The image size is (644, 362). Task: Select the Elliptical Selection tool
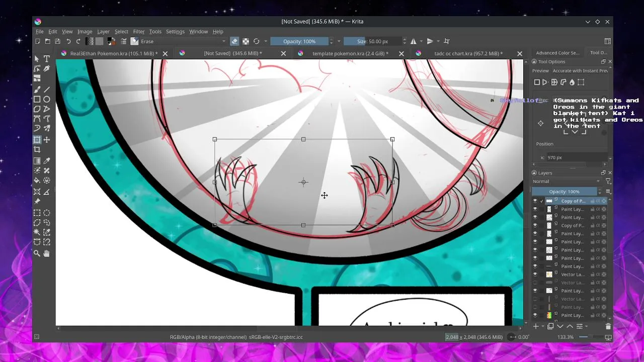pos(47,213)
